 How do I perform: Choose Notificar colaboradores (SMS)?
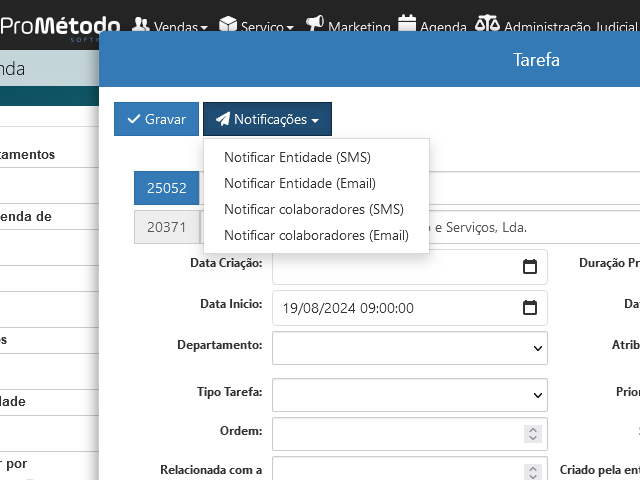tap(314, 209)
